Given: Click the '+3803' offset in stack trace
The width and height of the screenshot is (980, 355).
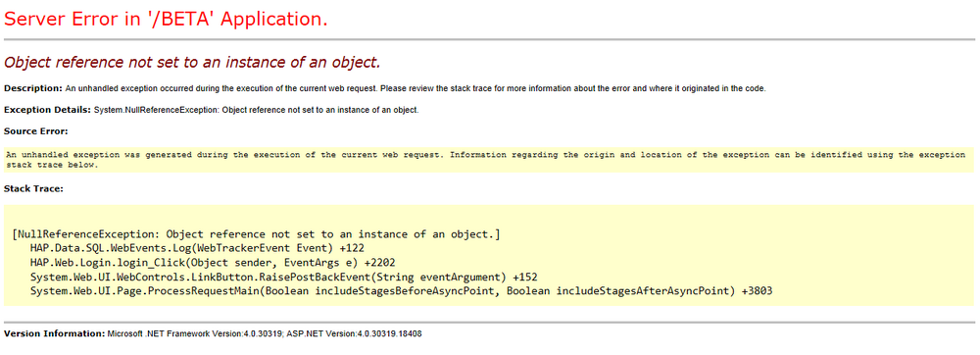Looking at the screenshot, I should (x=758, y=291).
